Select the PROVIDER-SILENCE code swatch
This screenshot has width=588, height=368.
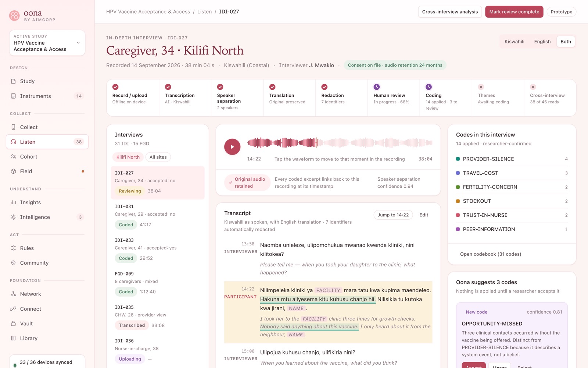pos(458,159)
